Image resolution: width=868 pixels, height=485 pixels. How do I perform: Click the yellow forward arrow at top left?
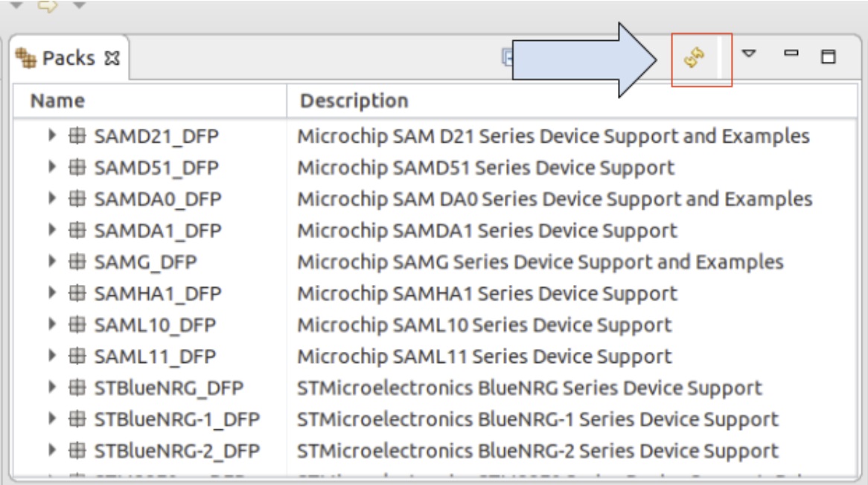click(x=48, y=6)
